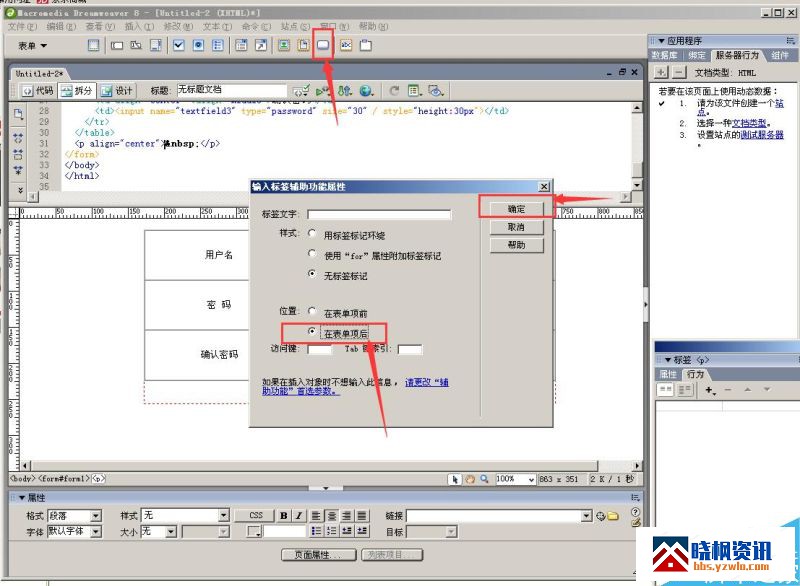
Task: Click the insert Button form icon highlighted in toolbar
Action: point(323,46)
